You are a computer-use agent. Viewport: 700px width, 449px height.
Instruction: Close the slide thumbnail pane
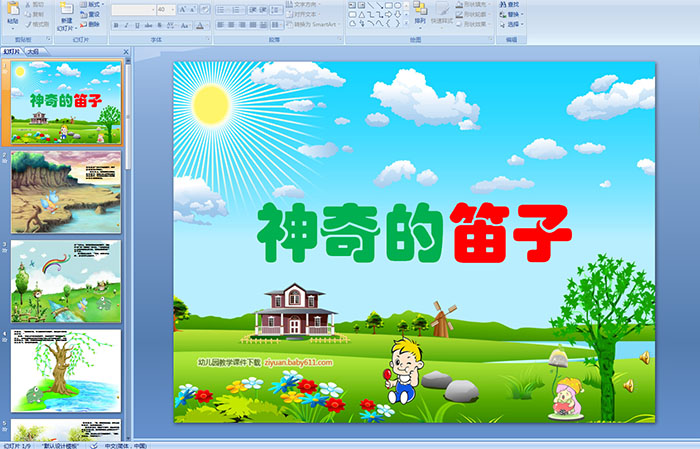coord(127,50)
